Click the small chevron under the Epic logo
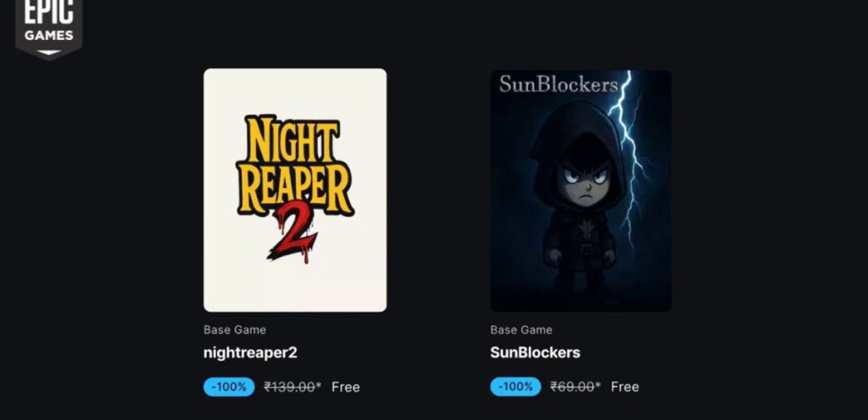This screenshot has height=420, width=868. click(x=49, y=53)
